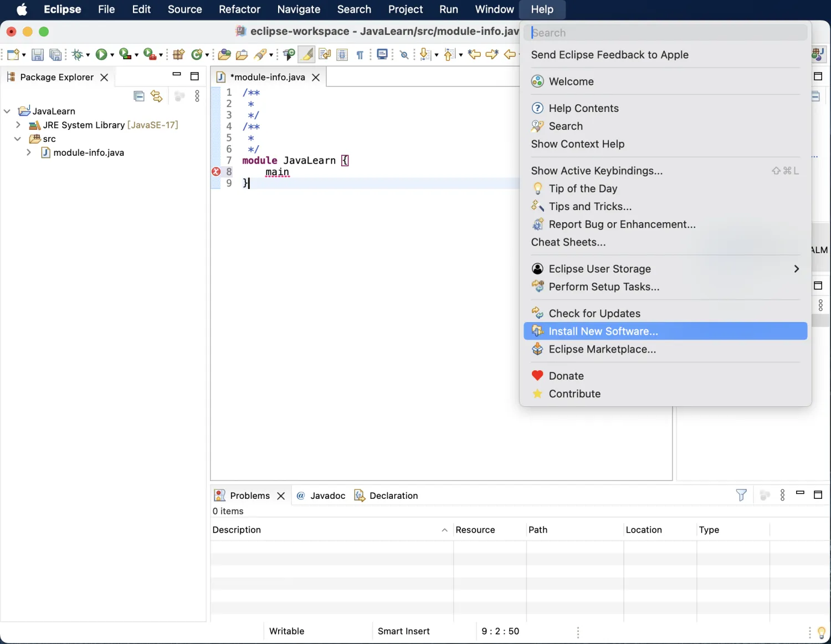Click the New Java Package icon

[x=178, y=54]
